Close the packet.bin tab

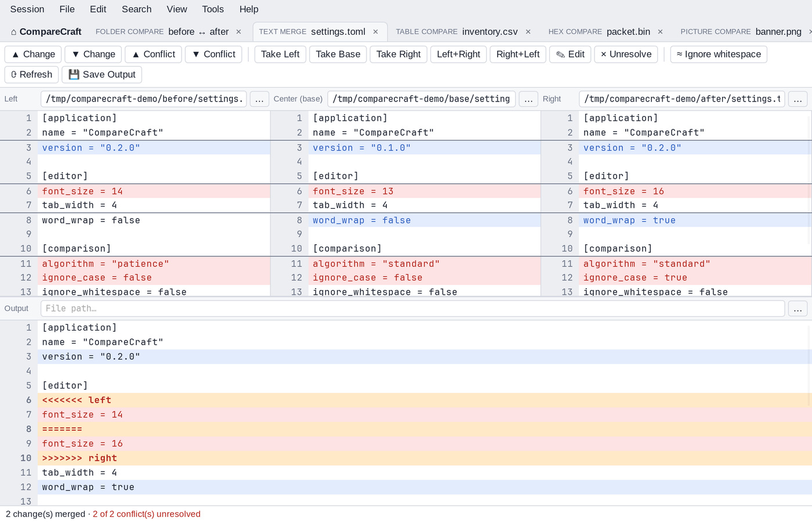click(x=660, y=32)
